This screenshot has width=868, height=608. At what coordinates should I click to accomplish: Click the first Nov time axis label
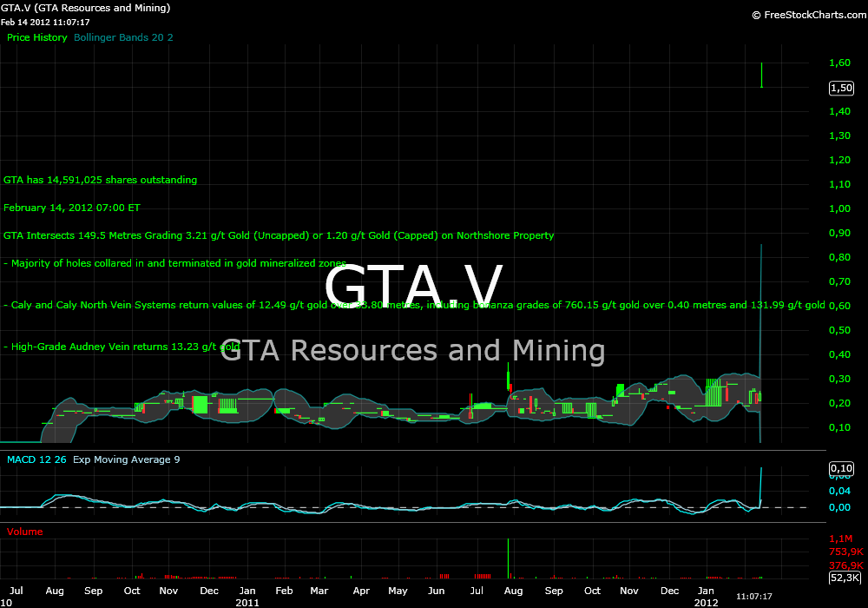[x=169, y=591]
